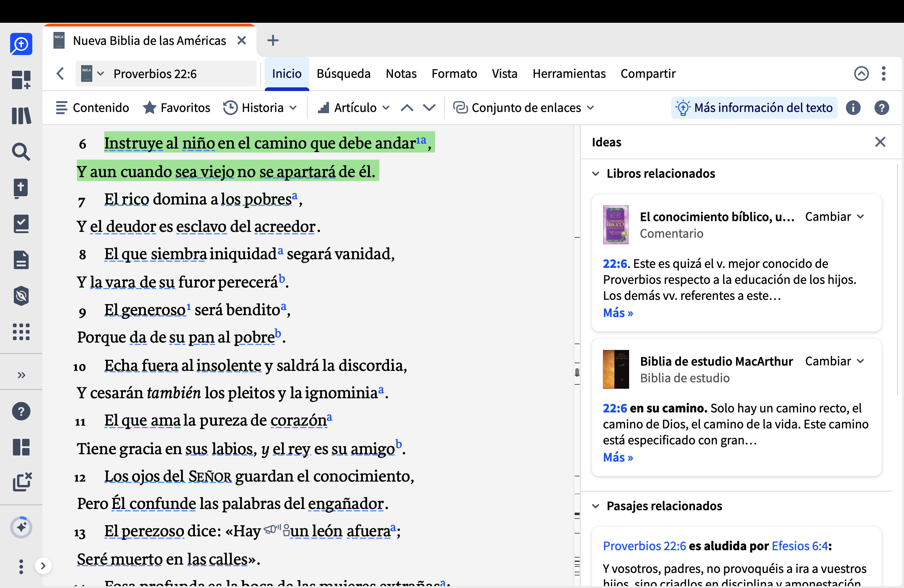Go back with the left chevron
Screen dimensions: 904x588
[60, 73]
